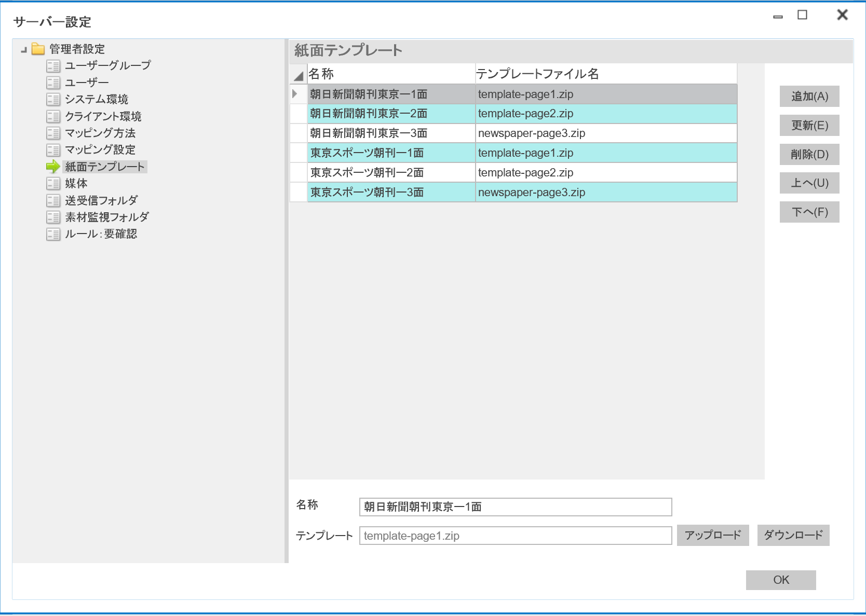Click the icon beside 送受信フォルダ
866x616 pixels.
(x=53, y=200)
